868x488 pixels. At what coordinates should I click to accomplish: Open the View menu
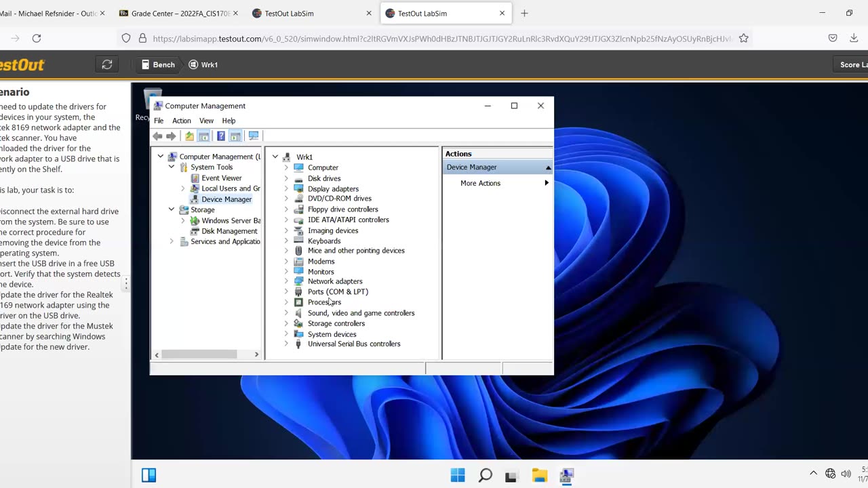point(206,121)
